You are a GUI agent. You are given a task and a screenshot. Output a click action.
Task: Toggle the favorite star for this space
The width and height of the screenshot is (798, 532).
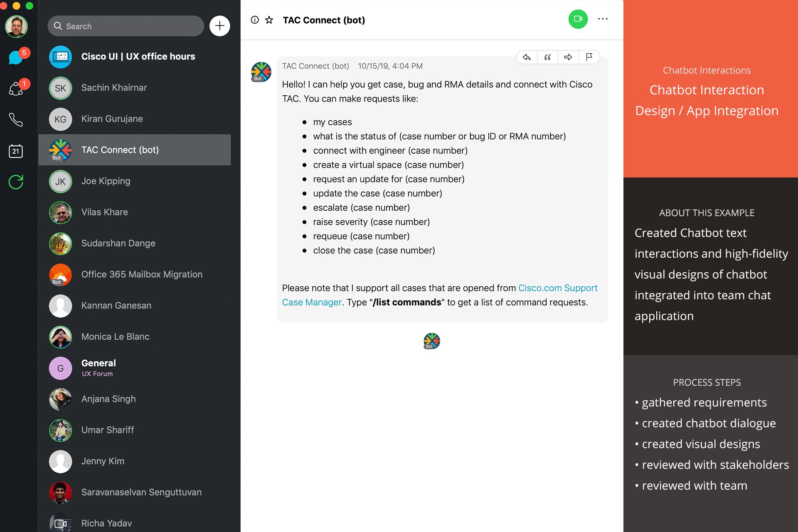[x=269, y=20]
